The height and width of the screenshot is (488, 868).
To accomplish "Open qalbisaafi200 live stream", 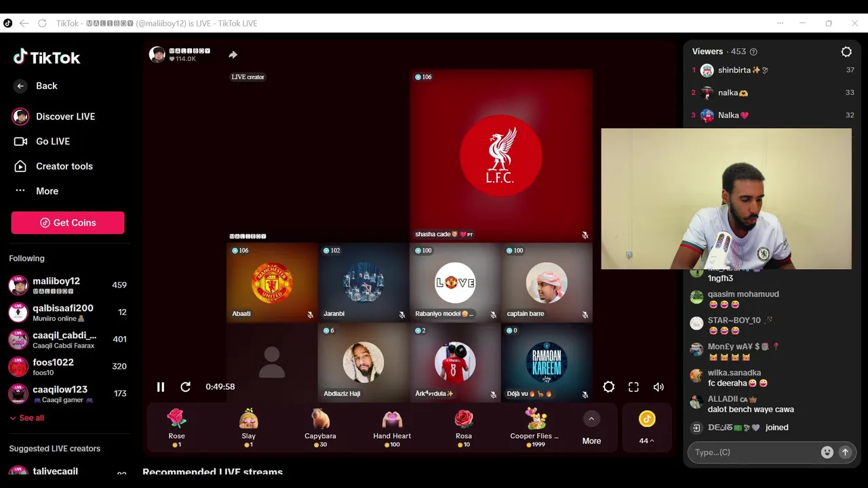I will (68, 312).
